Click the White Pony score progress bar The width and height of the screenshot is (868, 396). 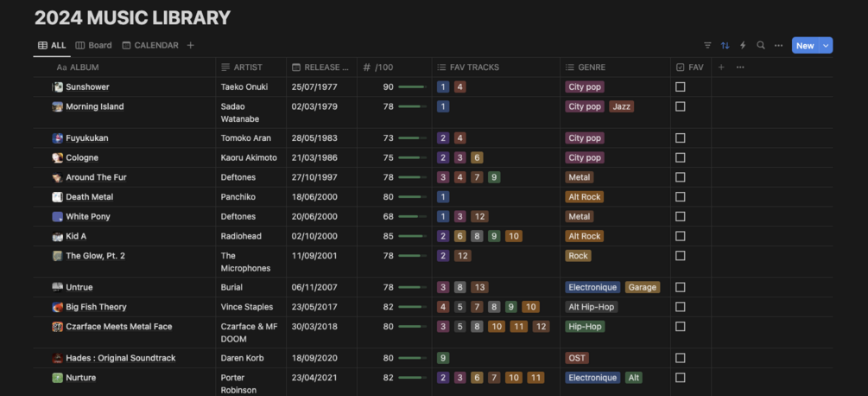[x=413, y=216]
